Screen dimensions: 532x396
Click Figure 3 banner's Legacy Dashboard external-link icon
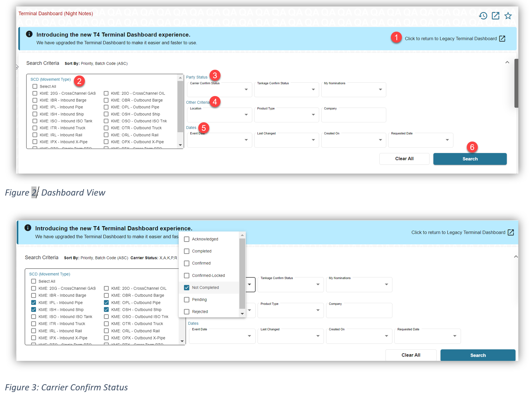click(511, 232)
